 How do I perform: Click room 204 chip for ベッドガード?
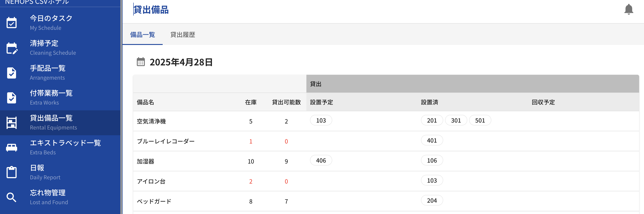[x=432, y=200]
